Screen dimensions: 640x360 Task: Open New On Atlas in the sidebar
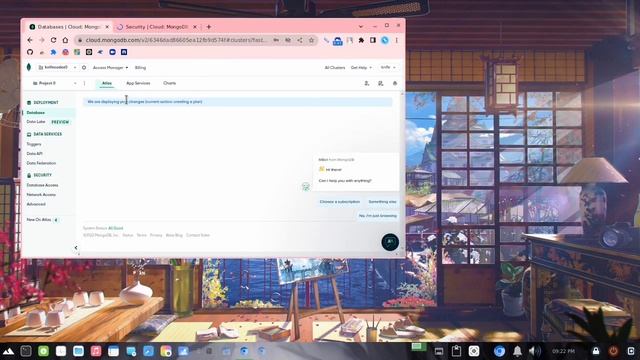39,220
